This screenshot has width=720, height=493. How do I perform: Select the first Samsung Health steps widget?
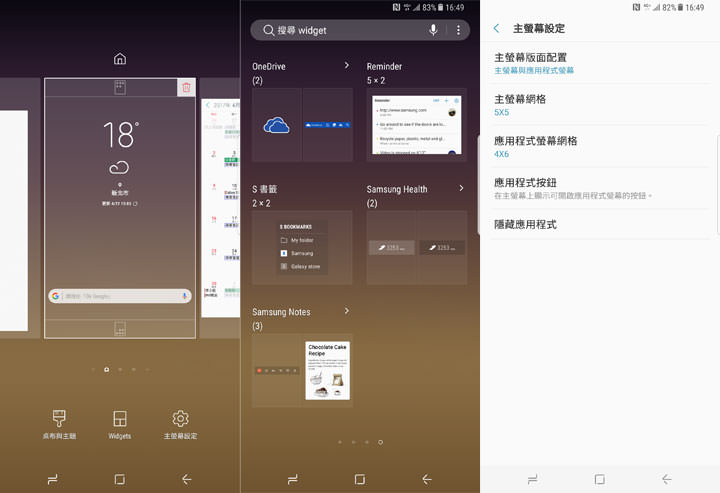391,247
